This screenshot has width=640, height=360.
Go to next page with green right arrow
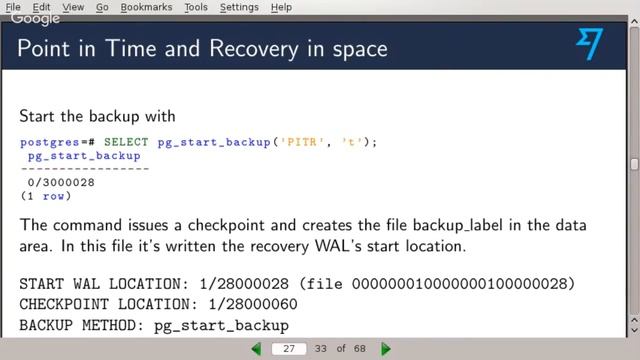(386, 349)
